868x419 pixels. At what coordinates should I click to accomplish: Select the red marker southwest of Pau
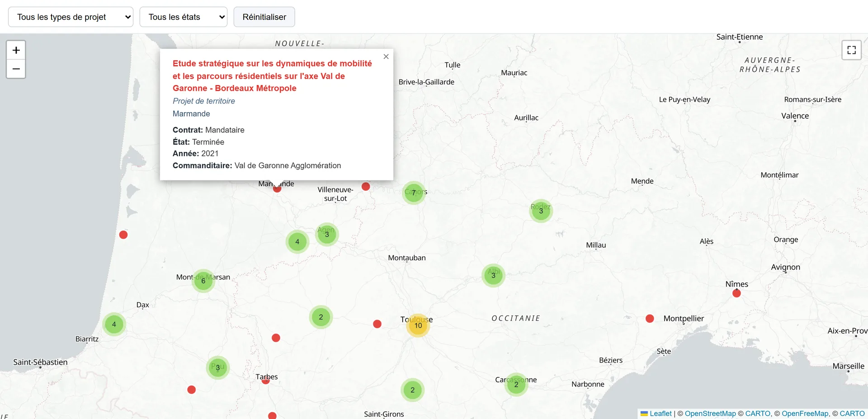192,390
